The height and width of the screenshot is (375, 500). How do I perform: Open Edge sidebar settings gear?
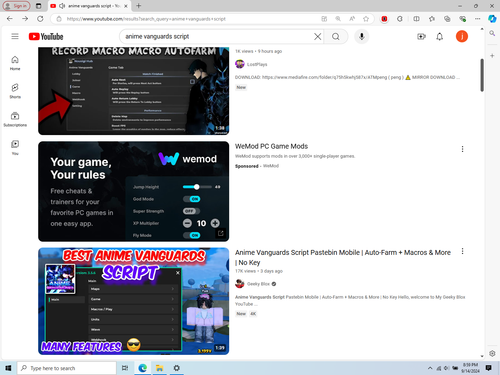[x=492, y=353]
